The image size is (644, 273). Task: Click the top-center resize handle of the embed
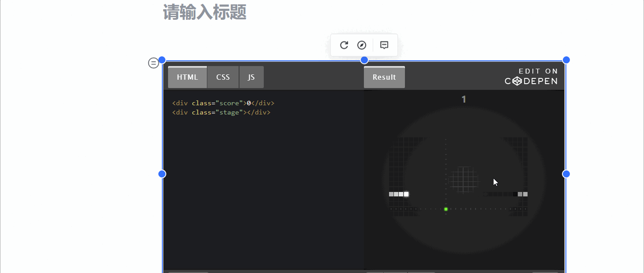coord(364,60)
